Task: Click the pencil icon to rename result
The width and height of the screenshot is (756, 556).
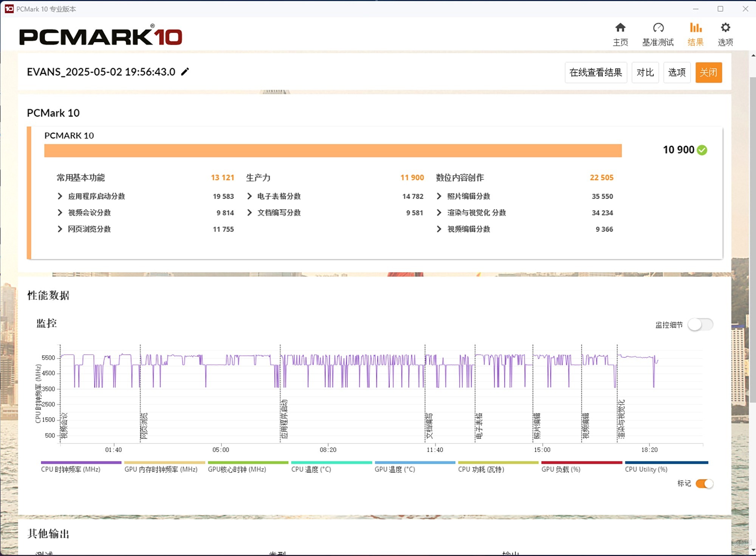Action: [x=185, y=71]
